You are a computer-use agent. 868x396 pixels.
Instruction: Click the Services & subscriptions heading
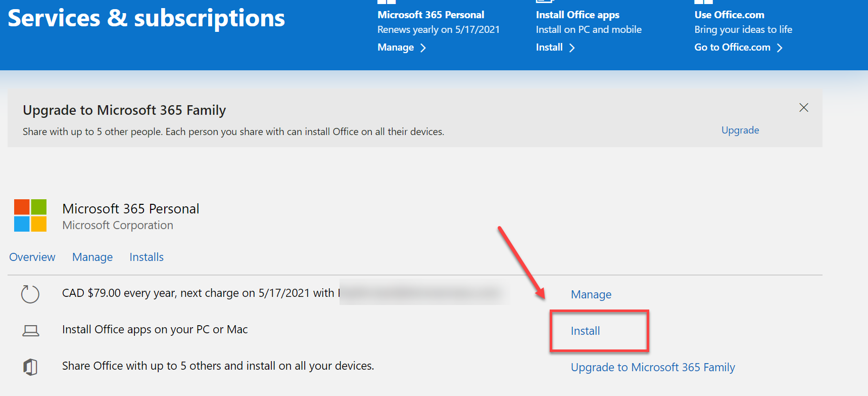(x=147, y=18)
